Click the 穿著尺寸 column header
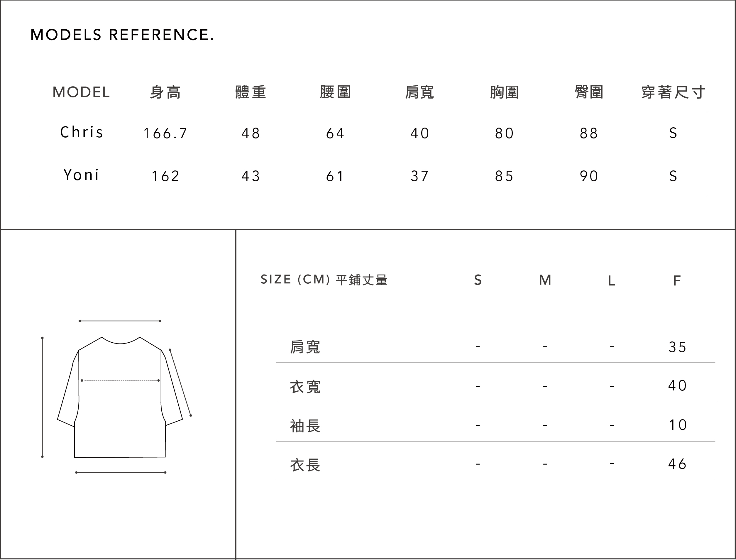Viewport: 736px width, 560px height. click(673, 92)
